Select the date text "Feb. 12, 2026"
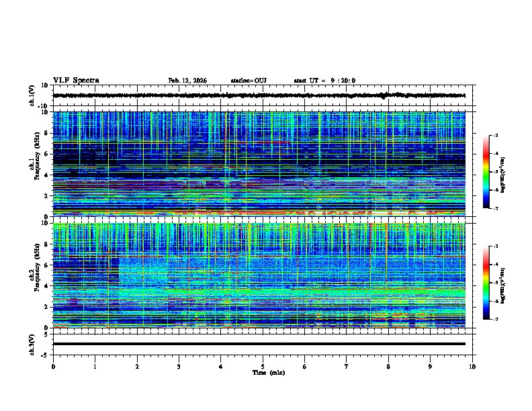The height and width of the screenshot is (411, 532). [187, 81]
